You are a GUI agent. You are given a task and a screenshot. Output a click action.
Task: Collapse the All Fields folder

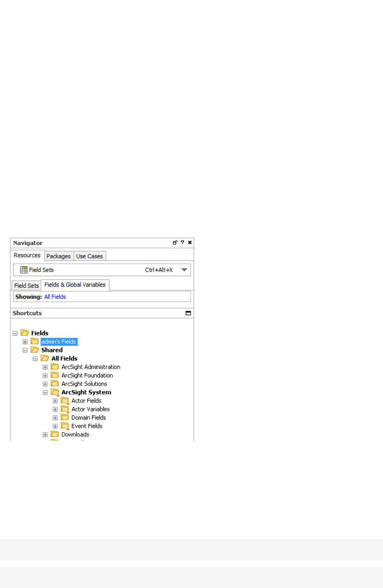pos(35,359)
